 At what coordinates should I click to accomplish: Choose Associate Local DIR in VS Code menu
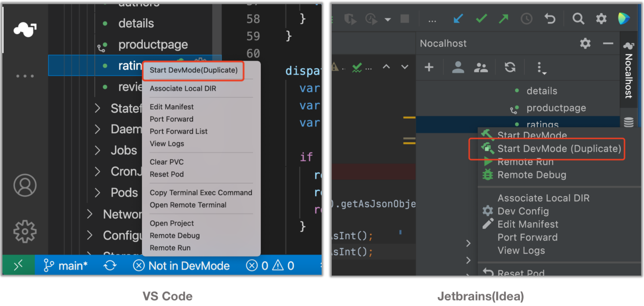[183, 89]
